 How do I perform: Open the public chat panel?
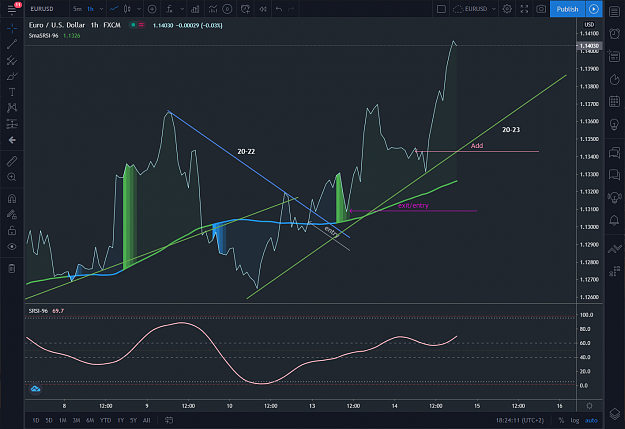click(x=614, y=152)
